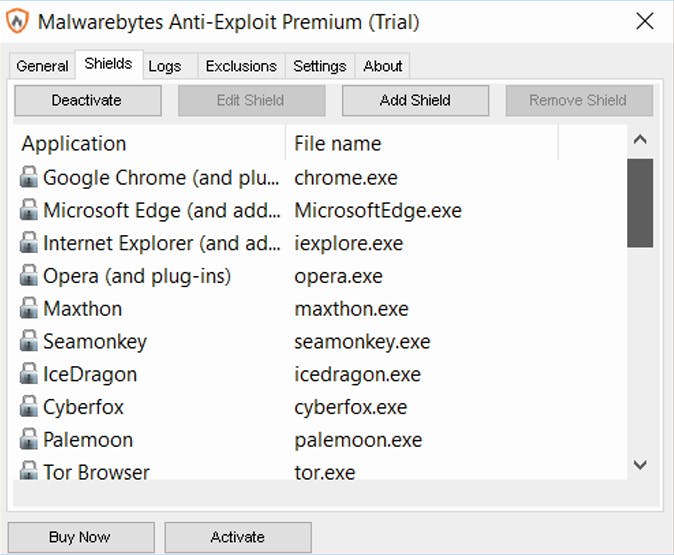
Task: Click Buy Now at the bottom
Action: pos(80,537)
